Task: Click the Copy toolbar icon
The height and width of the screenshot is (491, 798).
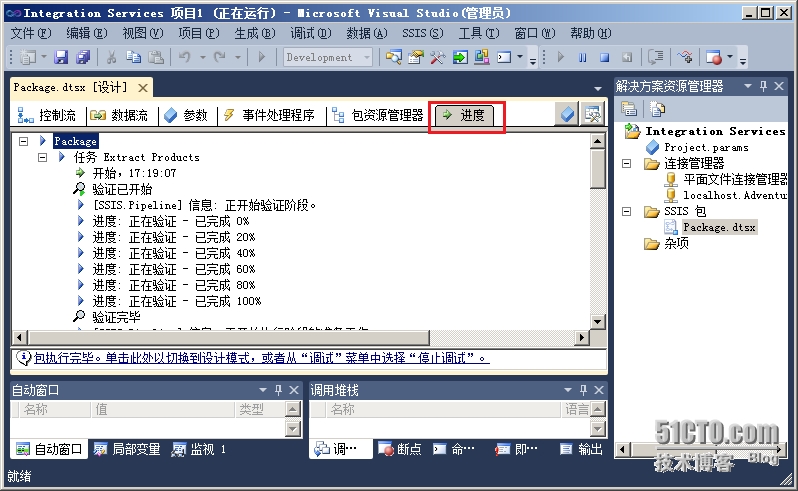Action: point(133,57)
